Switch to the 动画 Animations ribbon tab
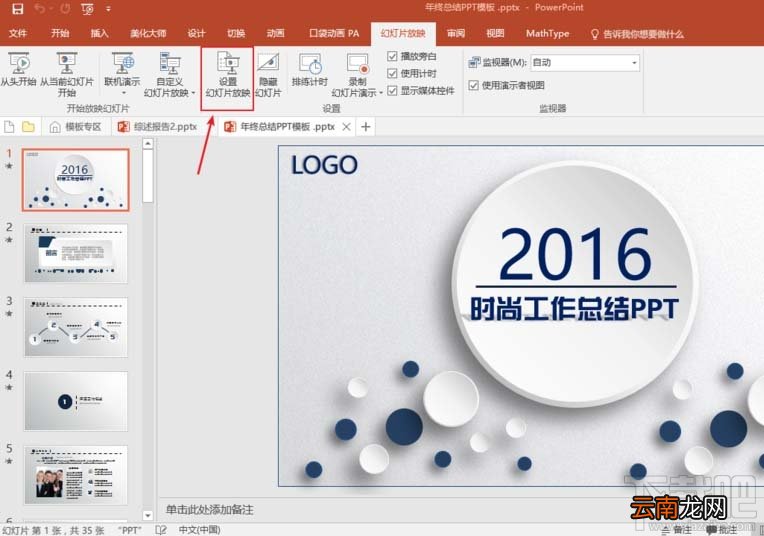Viewport: 764px width, 536px height. pyautogui.click(x=275, y=33)
